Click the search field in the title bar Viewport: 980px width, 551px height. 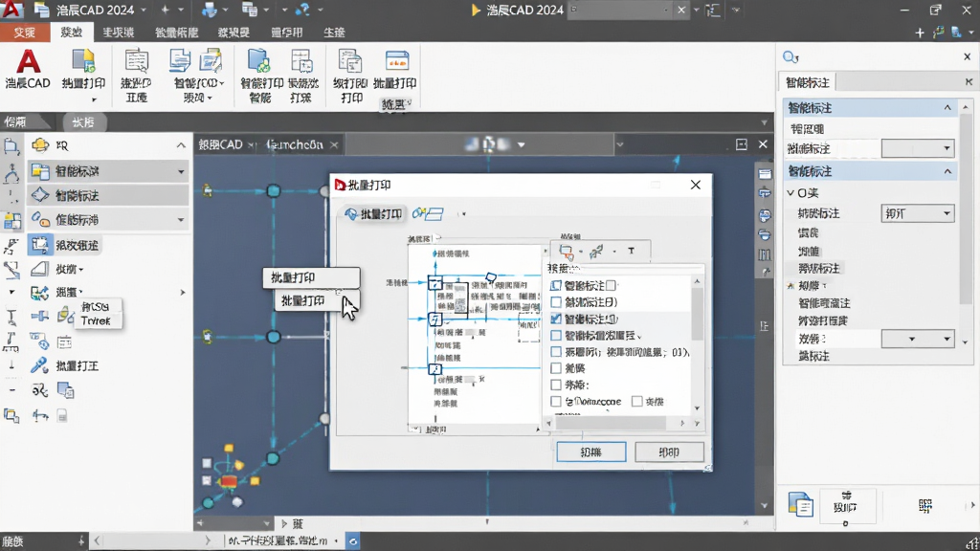620,10
